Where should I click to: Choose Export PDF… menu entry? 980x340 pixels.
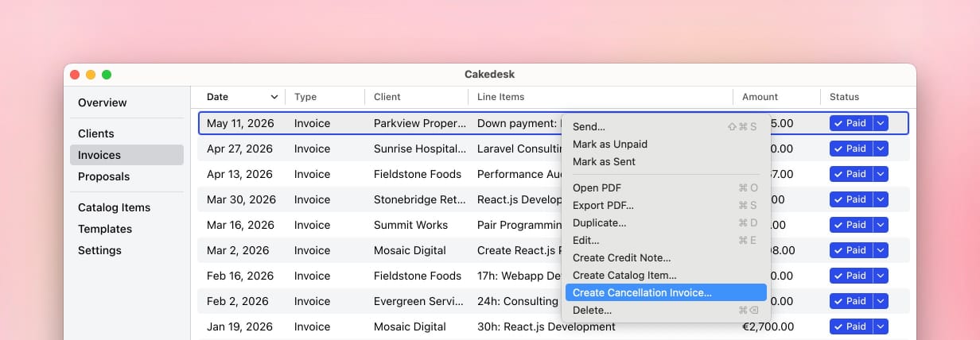click(x=666, y=205)
